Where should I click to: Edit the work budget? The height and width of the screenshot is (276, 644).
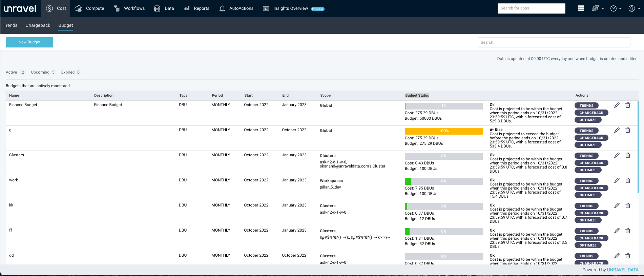[x=617, y=180]
